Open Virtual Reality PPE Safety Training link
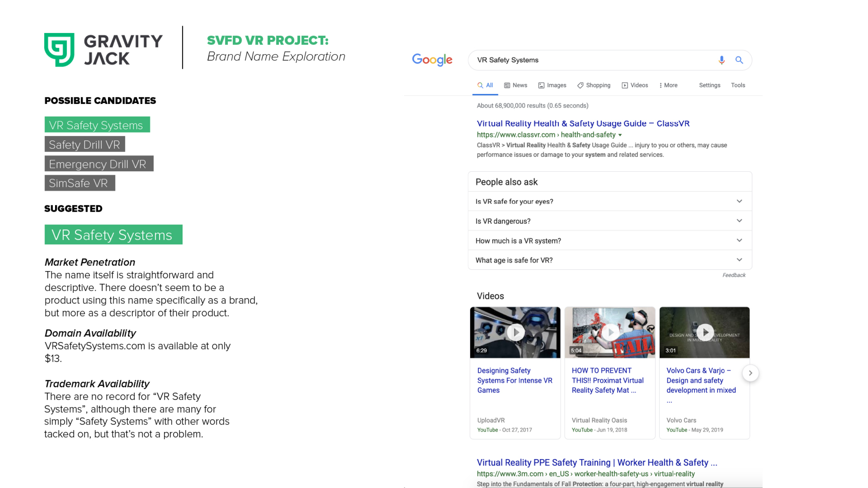 click(597, 462)
